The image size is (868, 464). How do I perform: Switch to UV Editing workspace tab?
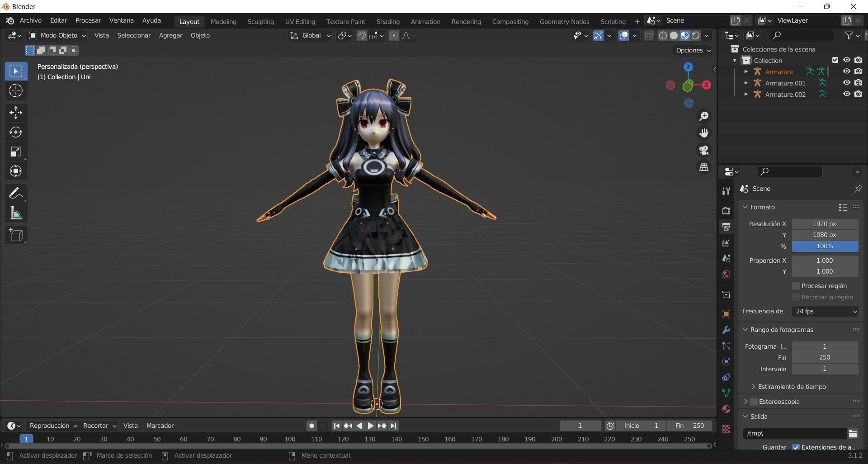point(300,22)
